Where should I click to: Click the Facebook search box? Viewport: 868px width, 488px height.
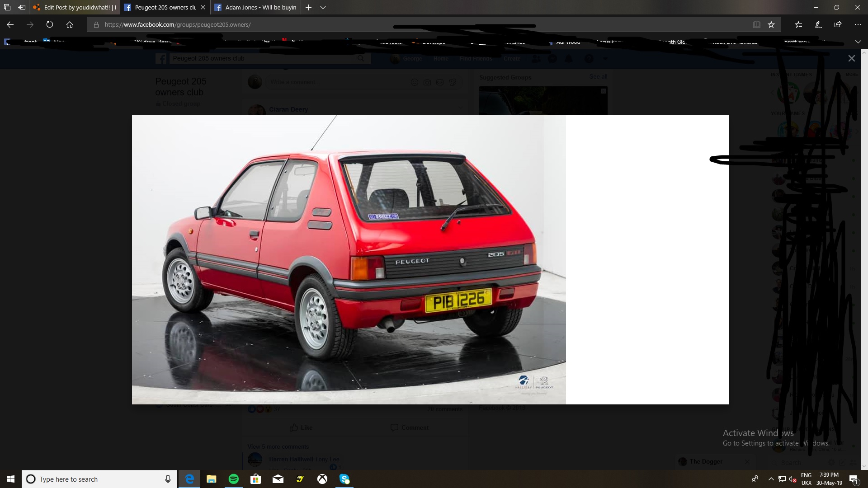click(x=270, y=58)
